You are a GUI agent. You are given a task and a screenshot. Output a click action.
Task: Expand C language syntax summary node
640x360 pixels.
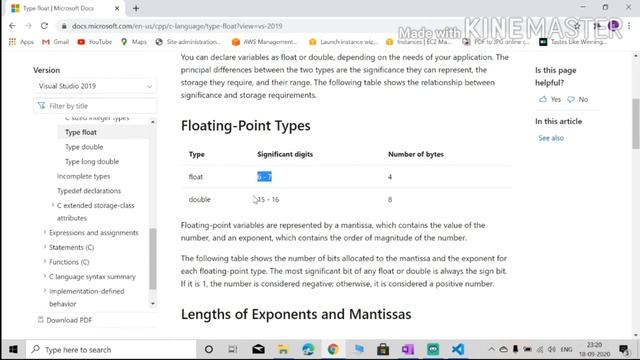point(45,276)
